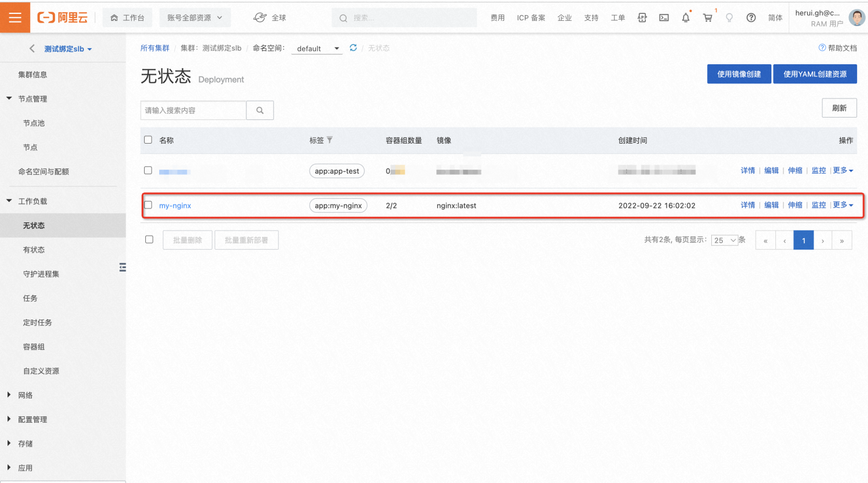Click the search magnifier button

click(x=260, y=110)
